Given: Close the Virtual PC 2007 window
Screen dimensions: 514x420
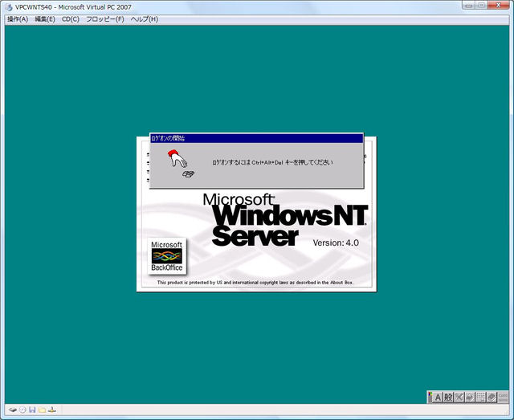Looking at the screenshot, I should [498, 5].
